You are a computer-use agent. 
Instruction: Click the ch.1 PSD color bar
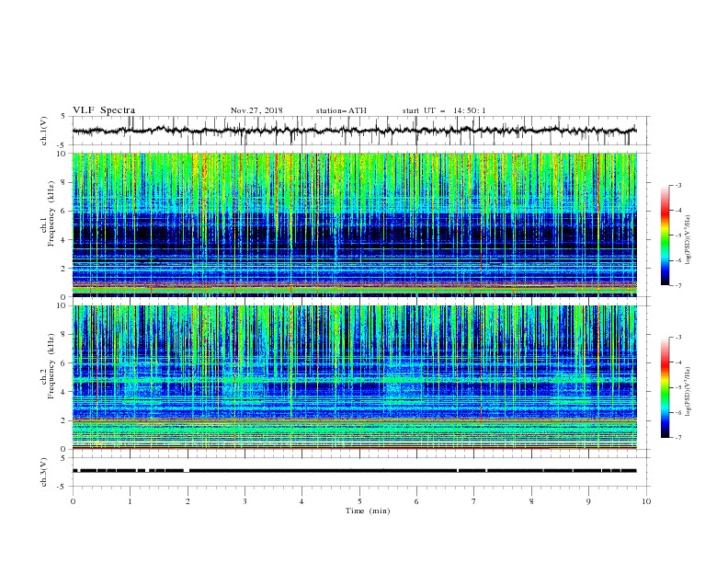tap(665, 236)
